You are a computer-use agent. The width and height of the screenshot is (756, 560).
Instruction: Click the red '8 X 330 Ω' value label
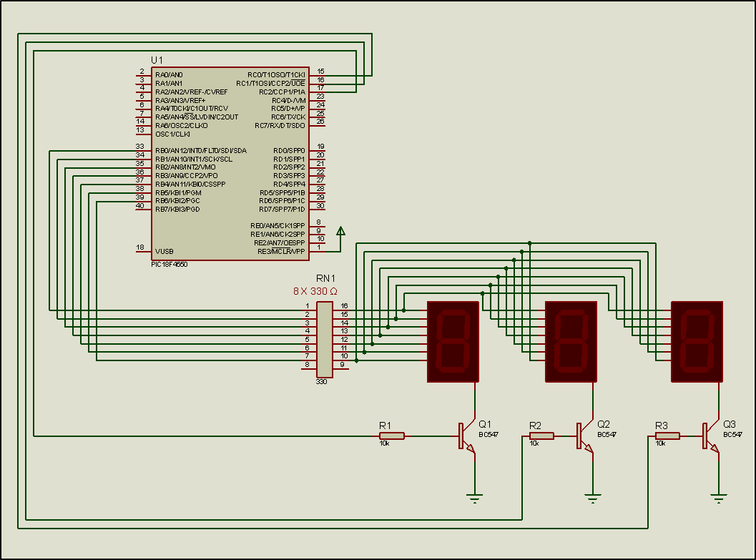315,292
